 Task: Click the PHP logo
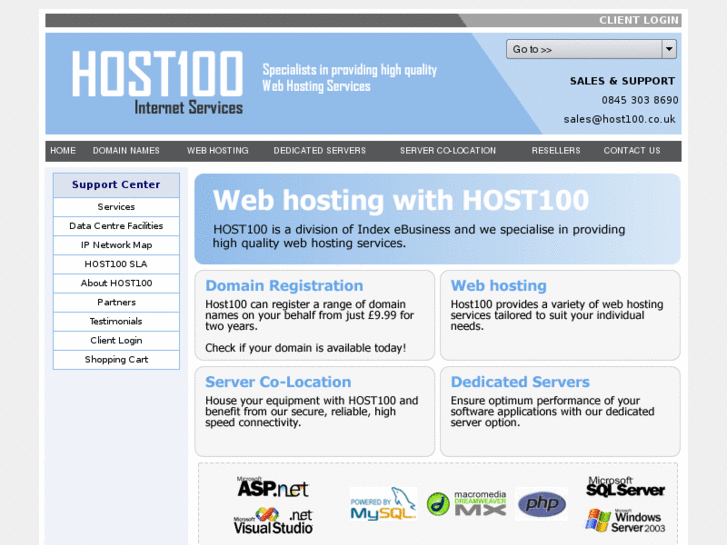pos(542,504)
